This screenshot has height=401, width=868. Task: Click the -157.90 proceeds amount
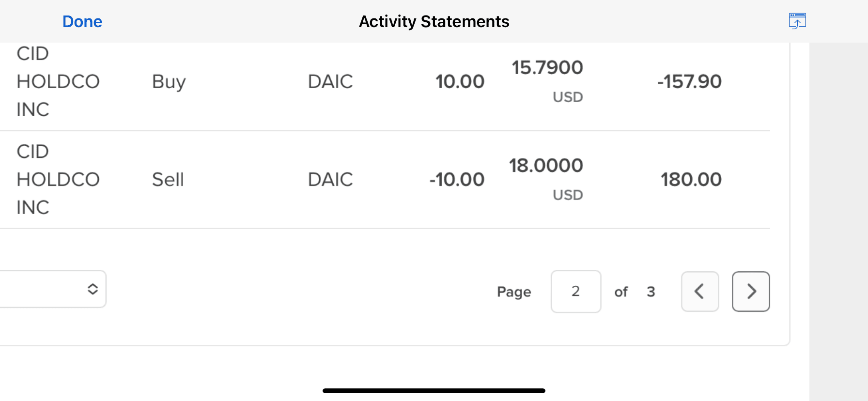point(689,82)
